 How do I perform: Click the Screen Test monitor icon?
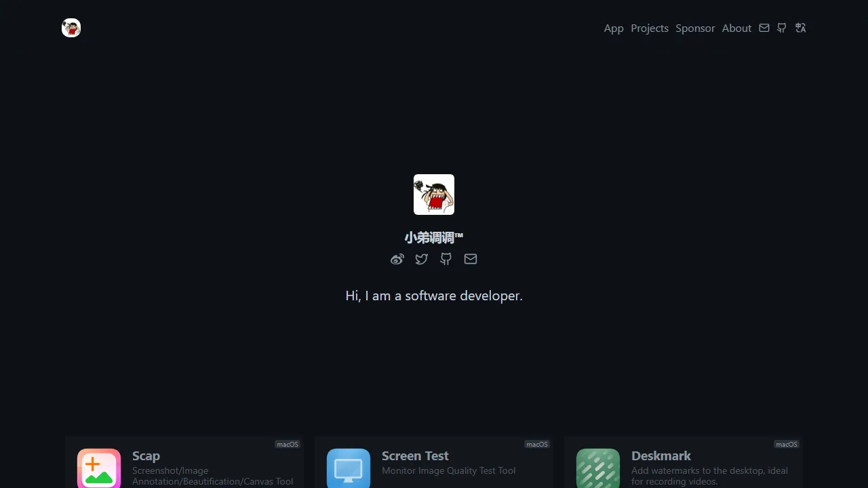point(349,468)
